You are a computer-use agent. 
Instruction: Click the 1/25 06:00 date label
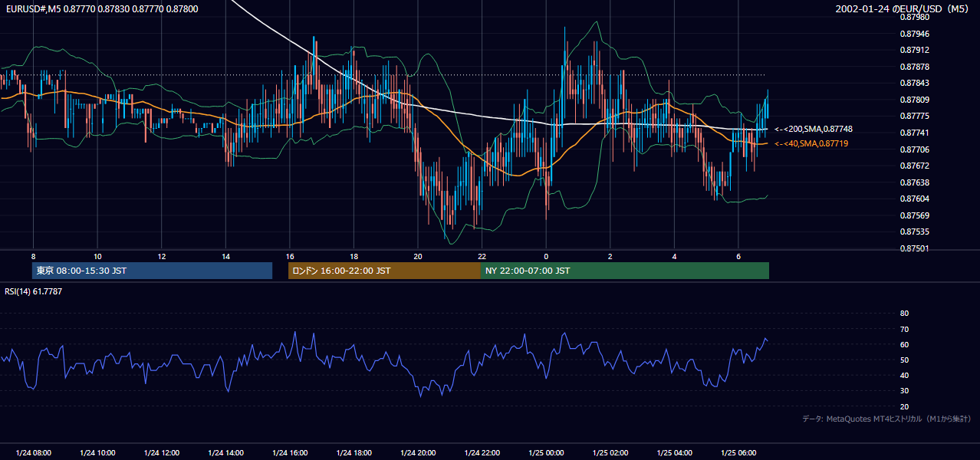point(738,453)
